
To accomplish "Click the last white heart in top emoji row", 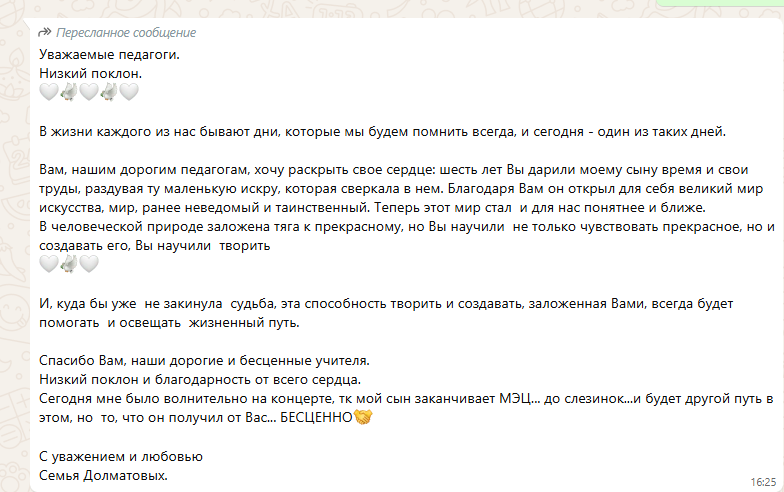I will (x=129, y=92).
